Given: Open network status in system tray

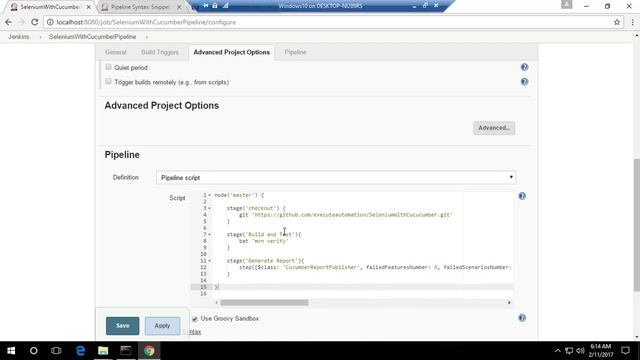Looking at the screenshot, I should [569, 351].
